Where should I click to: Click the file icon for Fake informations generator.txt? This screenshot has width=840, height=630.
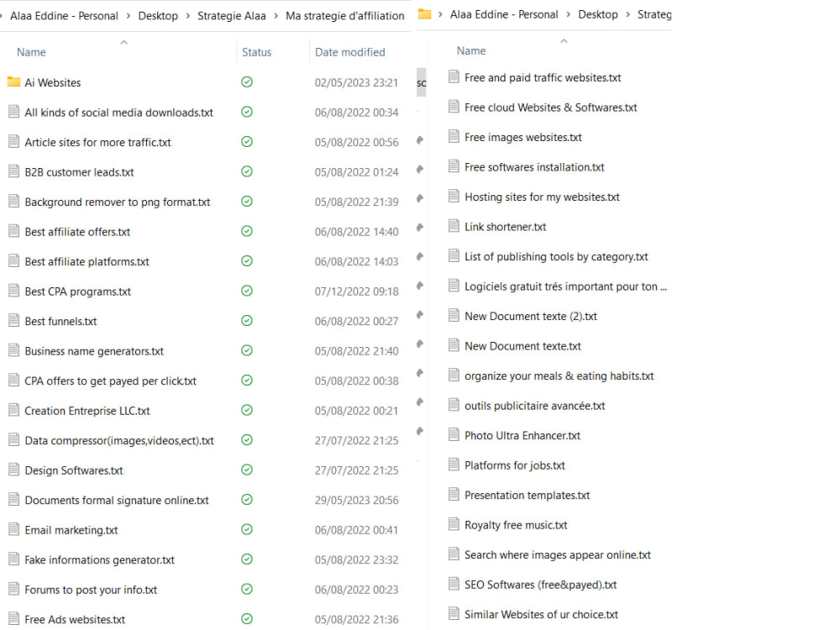tap(13, 559)
